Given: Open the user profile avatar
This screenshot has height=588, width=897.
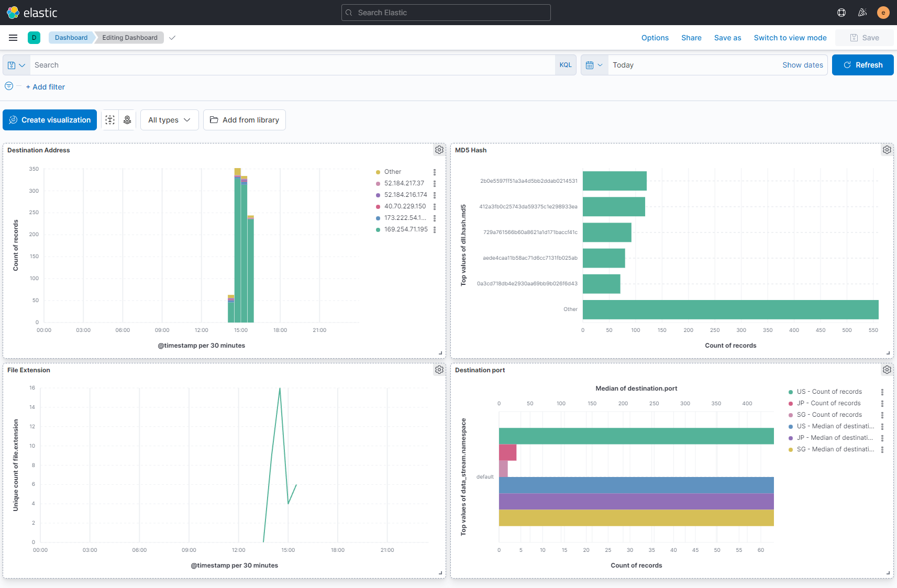Looking at the screenshot, I should point(883,12).
